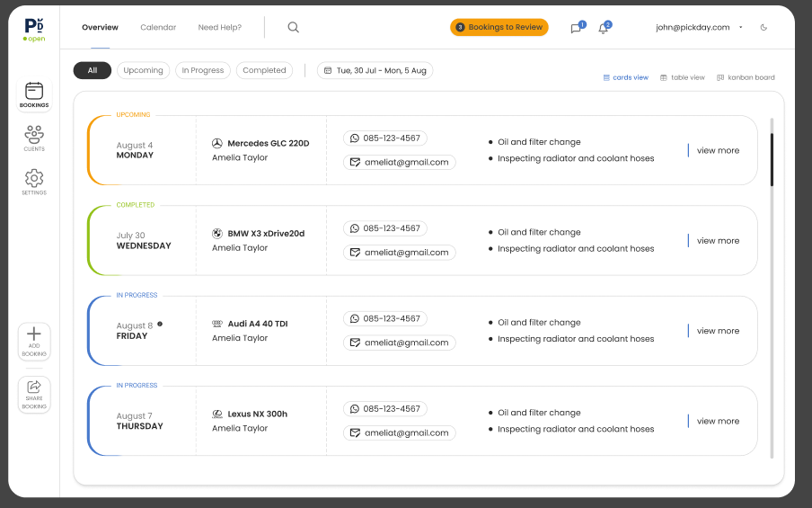Viewport: 812px width, 508px height.
Task: Expand the john@pickday.com account dropdown arrow
Action: point(740,28)
